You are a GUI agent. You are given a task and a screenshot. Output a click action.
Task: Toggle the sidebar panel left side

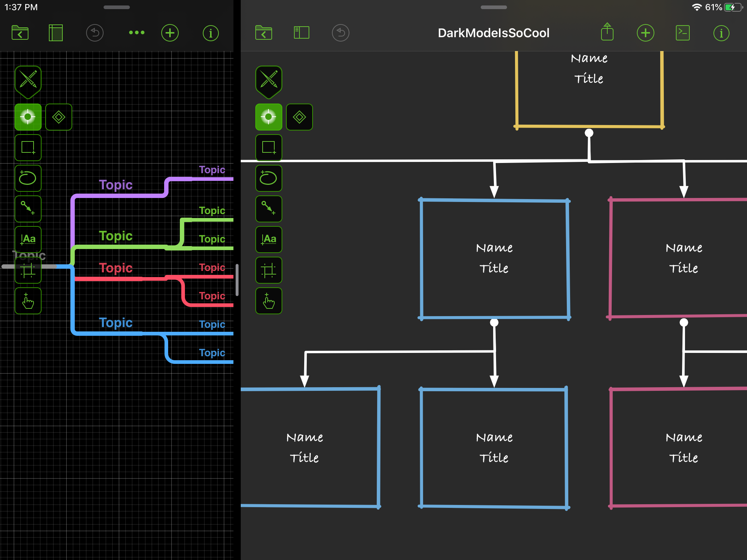[x=56, y=32]
